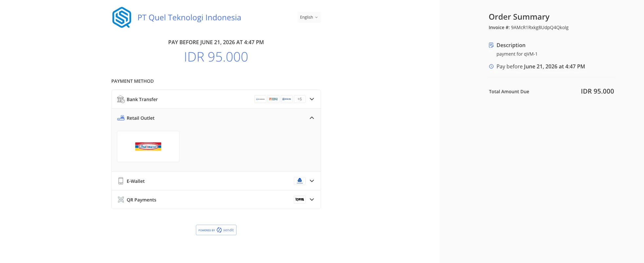This screenshot has width=644, height=263.
Task: Click the PT Quel Teknologi Indonesia title
Action: point(189,17)
